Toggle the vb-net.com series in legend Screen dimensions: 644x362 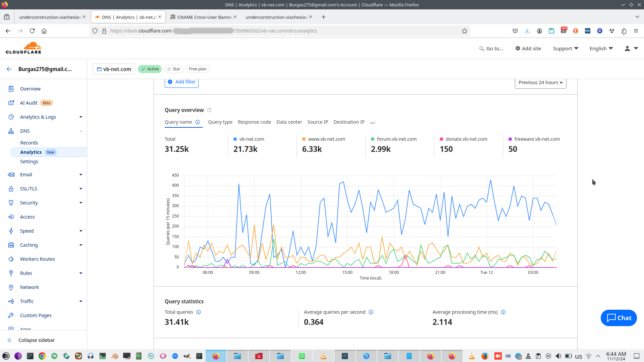pyautogui.click(x=252, y=139)
